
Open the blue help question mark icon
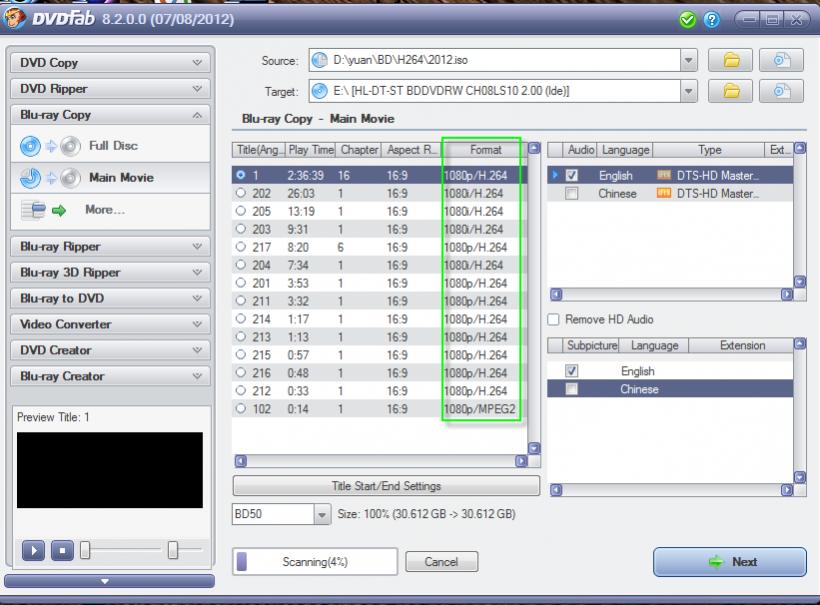[711, 20]
